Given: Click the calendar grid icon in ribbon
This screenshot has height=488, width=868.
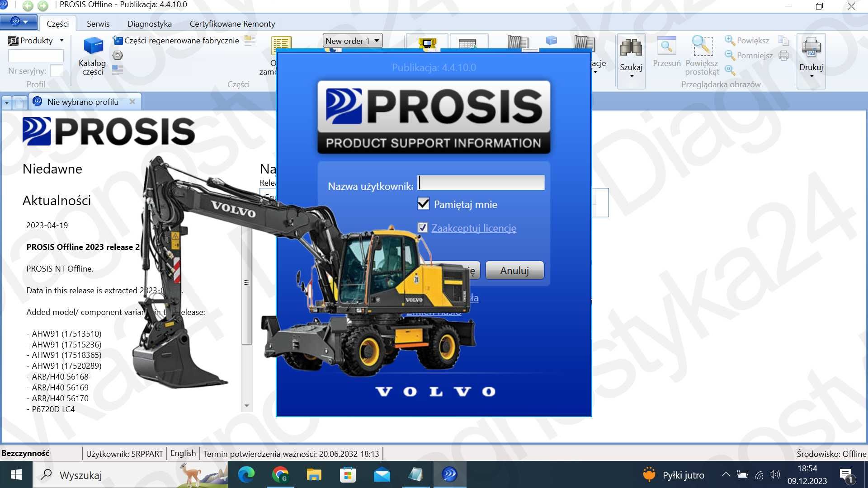Looking at the screenshot, I should 467,43.
